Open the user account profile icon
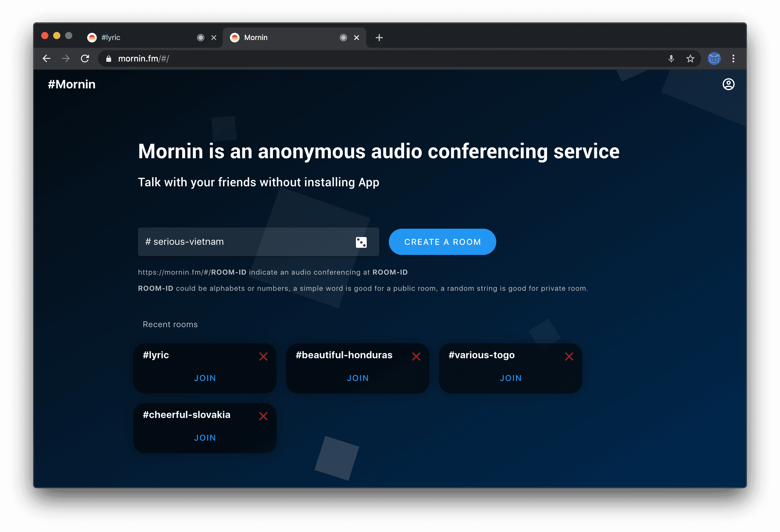 click(x=728, y=84)
